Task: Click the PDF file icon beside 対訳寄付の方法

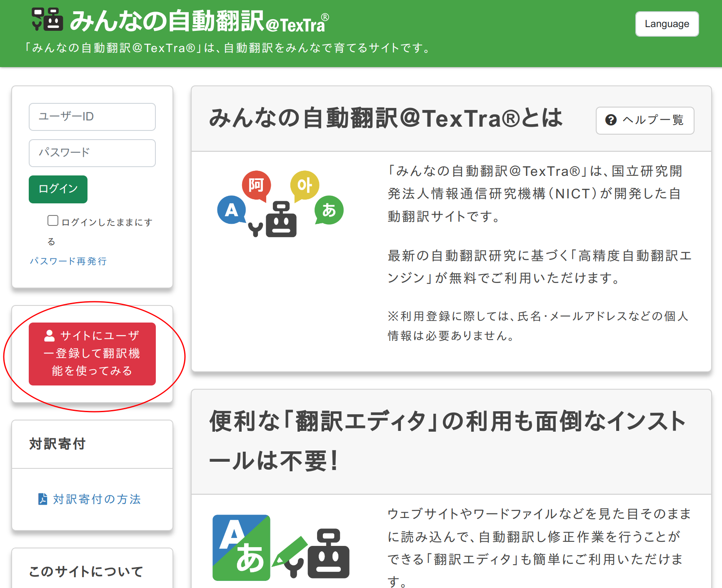Action: coord(42,499)
